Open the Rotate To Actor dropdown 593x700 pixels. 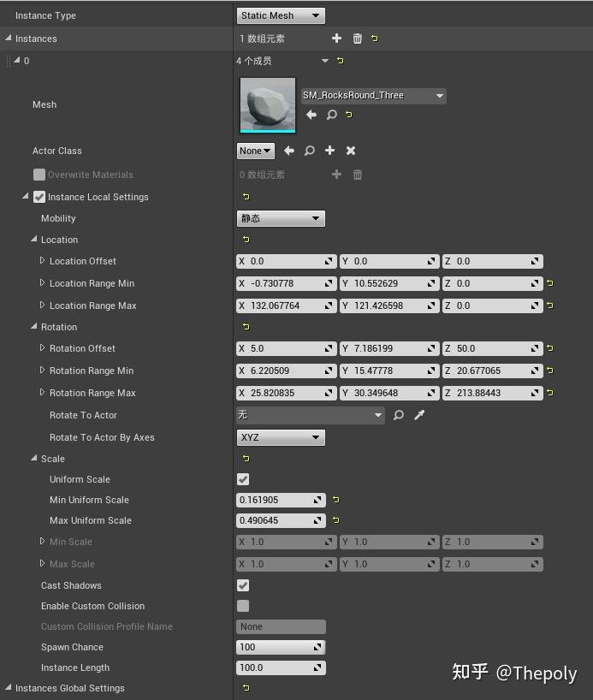[311, 415]
